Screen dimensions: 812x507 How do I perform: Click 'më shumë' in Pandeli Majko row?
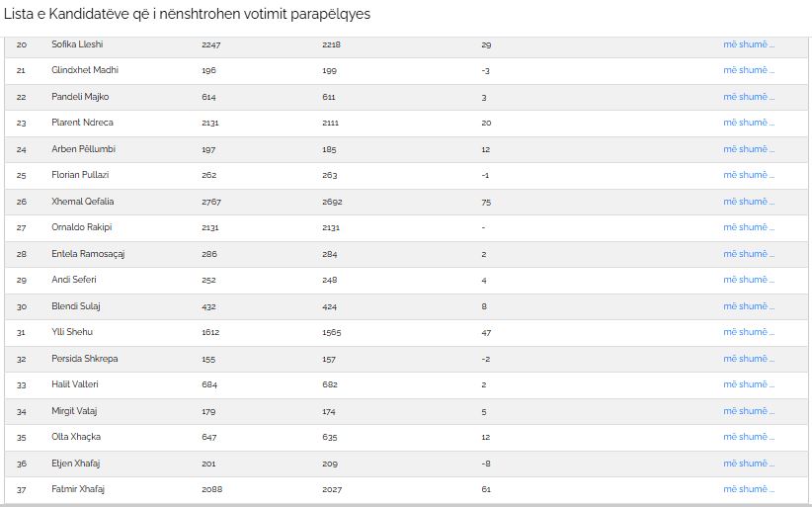pos(749,97)
